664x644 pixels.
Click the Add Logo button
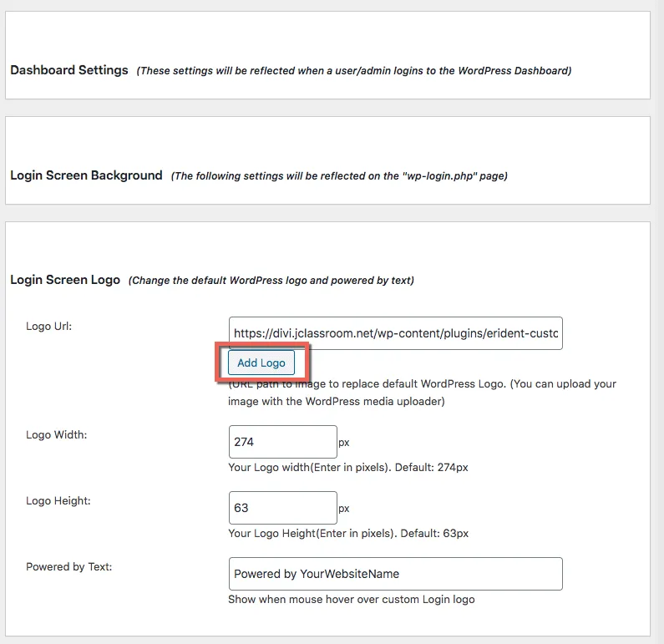point(261,363)
